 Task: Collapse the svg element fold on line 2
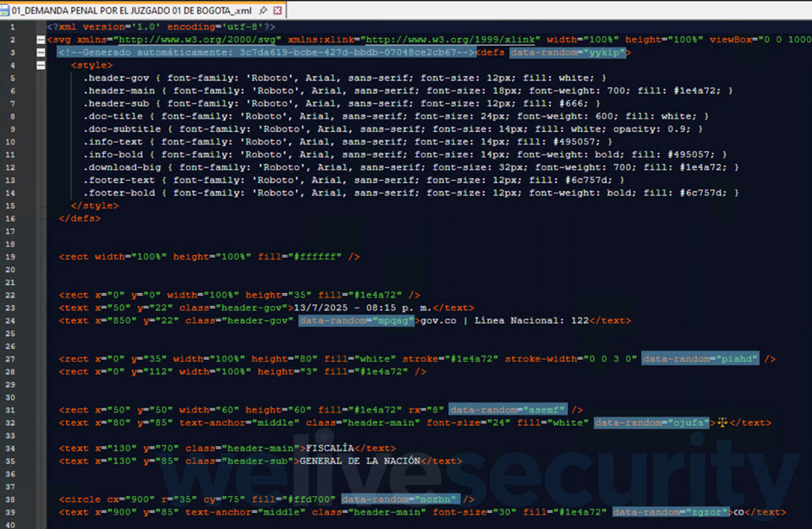(40, 40)
